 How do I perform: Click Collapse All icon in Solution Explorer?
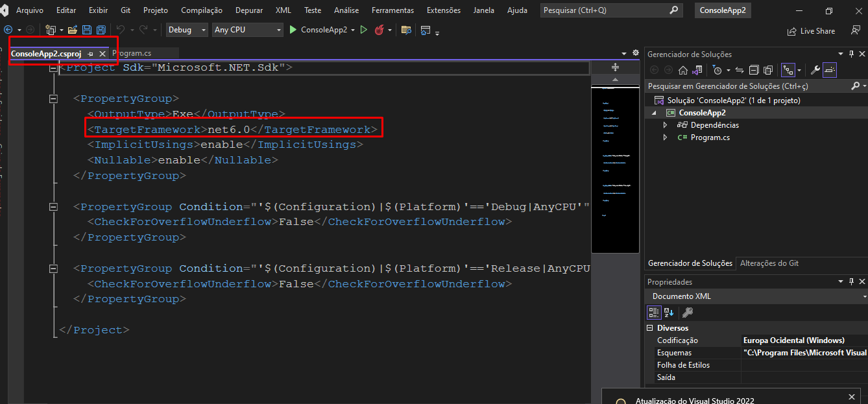754,70
